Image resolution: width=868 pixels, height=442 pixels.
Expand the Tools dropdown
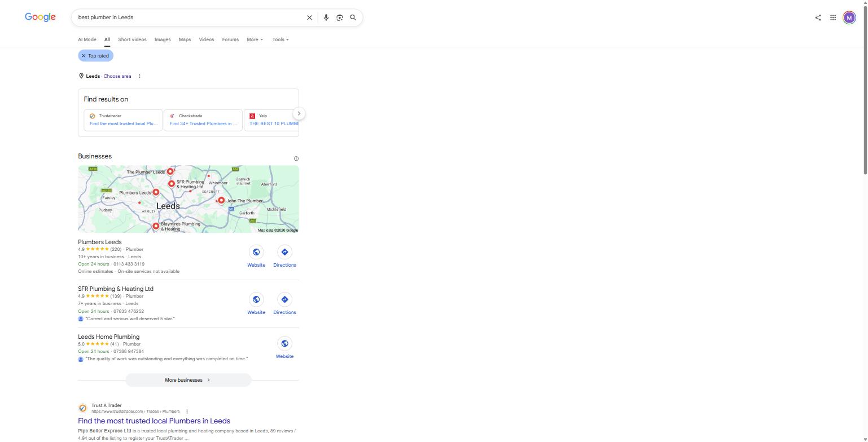[x=280, y=39]
